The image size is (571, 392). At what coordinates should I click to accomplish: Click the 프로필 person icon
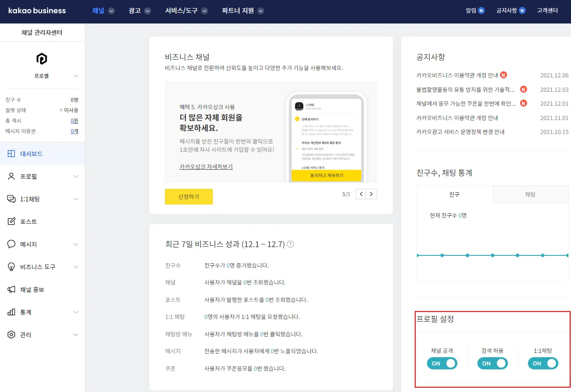[x=12, y=176]
